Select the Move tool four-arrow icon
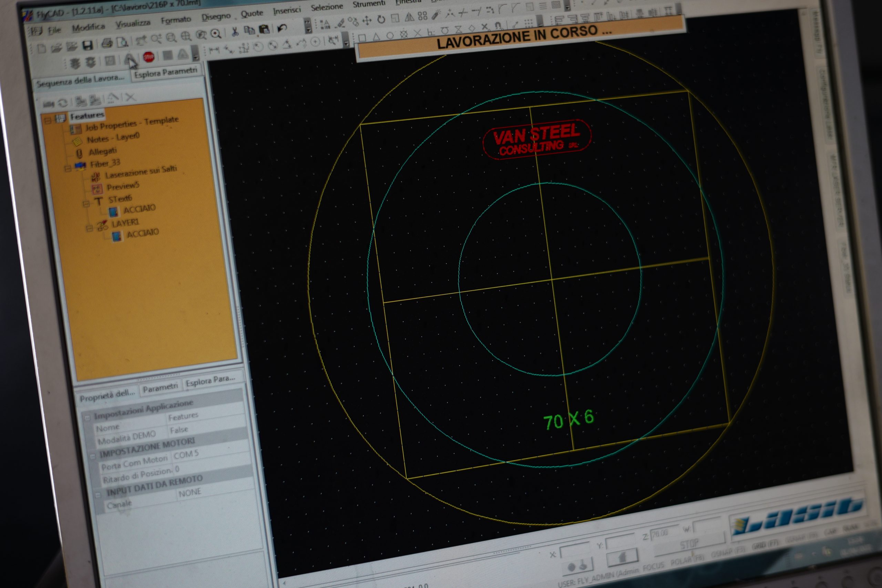 point(367,20)
